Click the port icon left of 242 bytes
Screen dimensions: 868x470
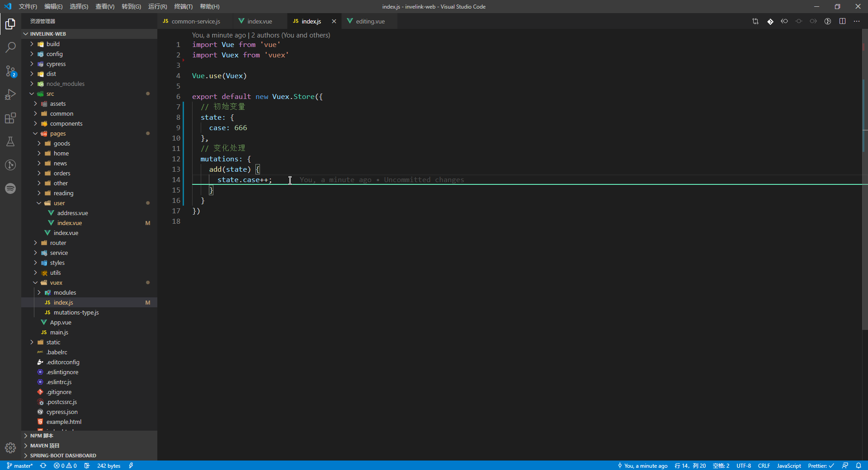pyautogui.click(x=87, y=465)
